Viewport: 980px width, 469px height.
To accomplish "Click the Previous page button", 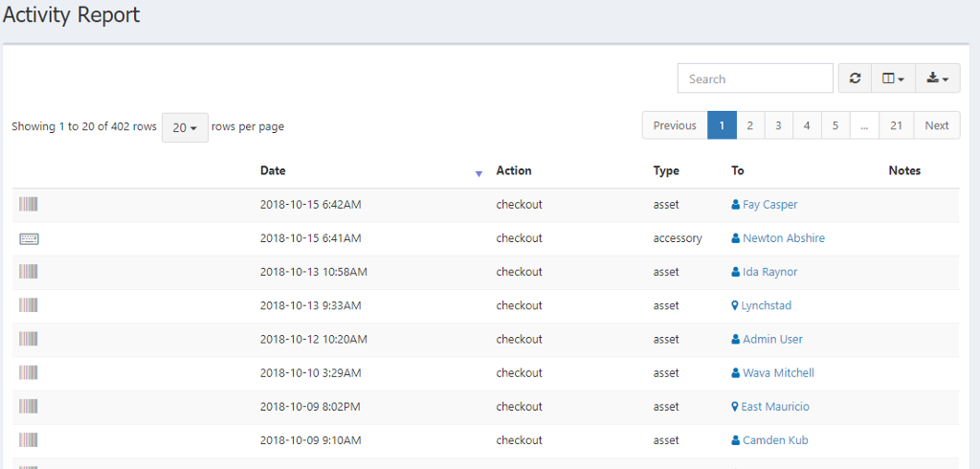I will click(x=675, y=125).
